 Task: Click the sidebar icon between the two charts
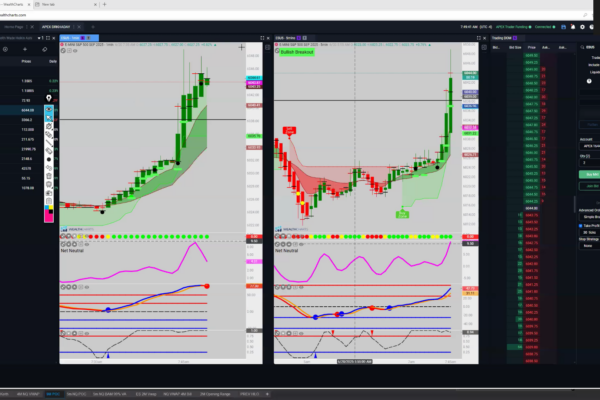[x=267, y=47]
